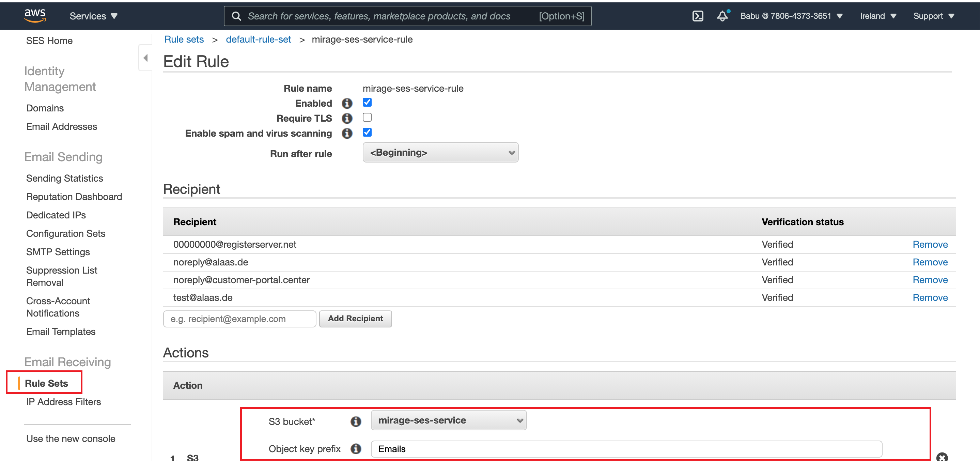Open IP Address Filters
This screenshot has height=461, width=980.
pyautogui.click(x=64, y=402)
